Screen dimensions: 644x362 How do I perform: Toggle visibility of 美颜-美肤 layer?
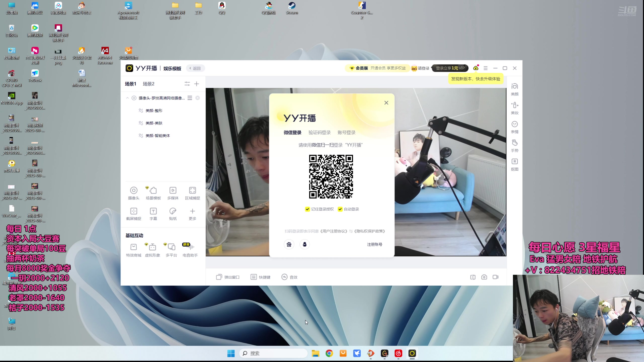[x=141, y=123]
